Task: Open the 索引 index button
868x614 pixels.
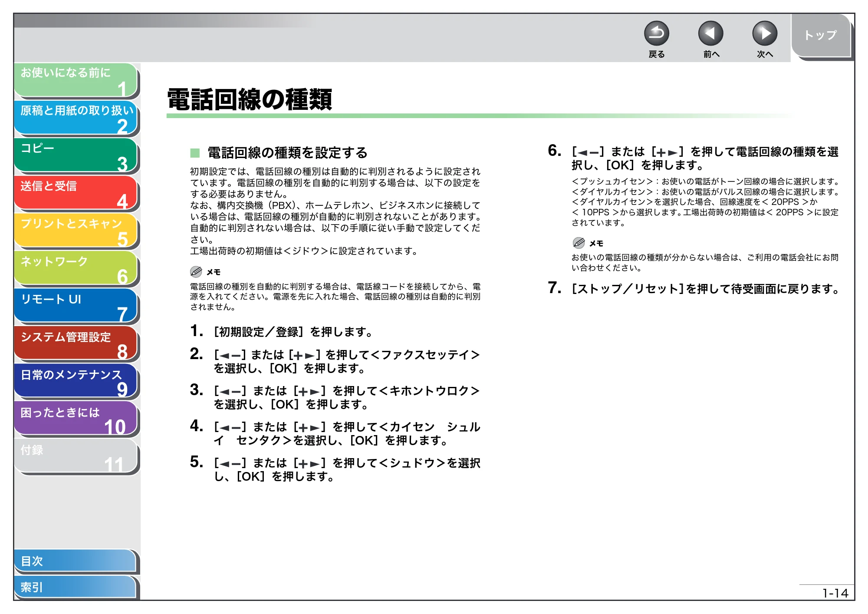Action: (76, 587)
